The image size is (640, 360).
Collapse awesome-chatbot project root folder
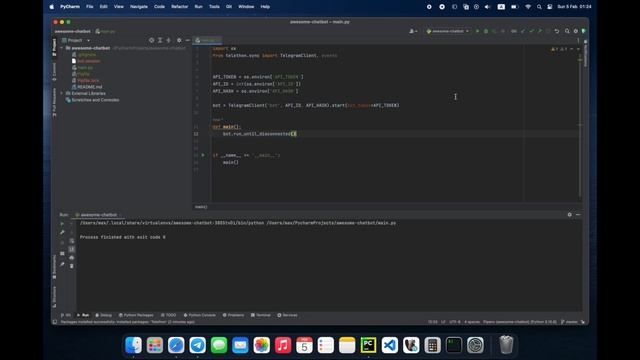(x=62, y=48)
